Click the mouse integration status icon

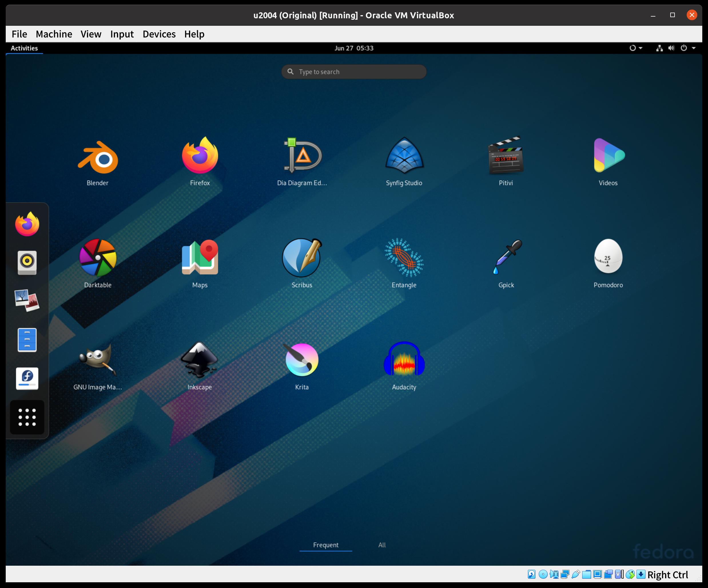pyautogui.click(x=630, y=574)
